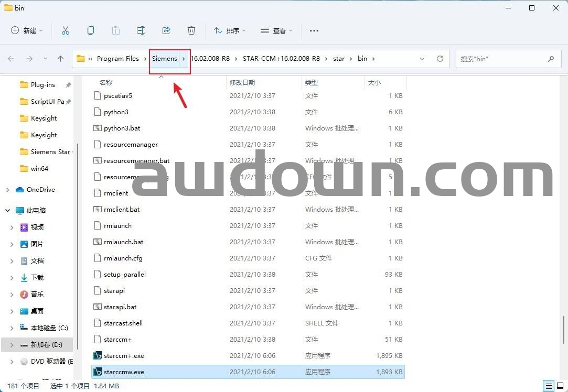Expand the OneDrive tree node
The width and height of the screenshot is (568, 392).
point(8,190)
